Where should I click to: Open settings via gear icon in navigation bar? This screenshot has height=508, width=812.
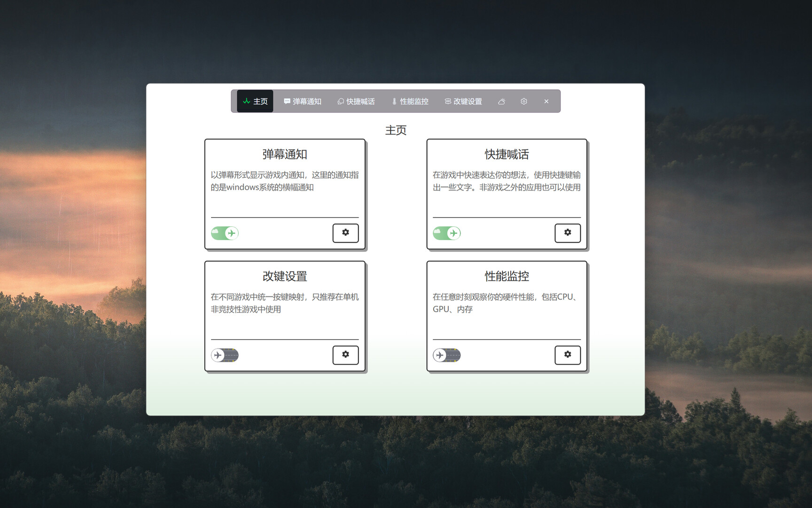523,102
